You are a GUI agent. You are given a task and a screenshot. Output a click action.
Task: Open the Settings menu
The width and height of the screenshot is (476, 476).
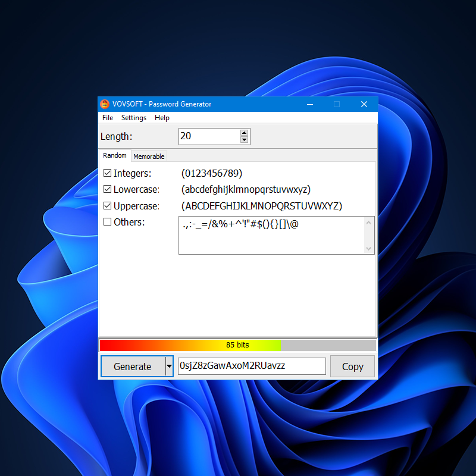(133, 118)
